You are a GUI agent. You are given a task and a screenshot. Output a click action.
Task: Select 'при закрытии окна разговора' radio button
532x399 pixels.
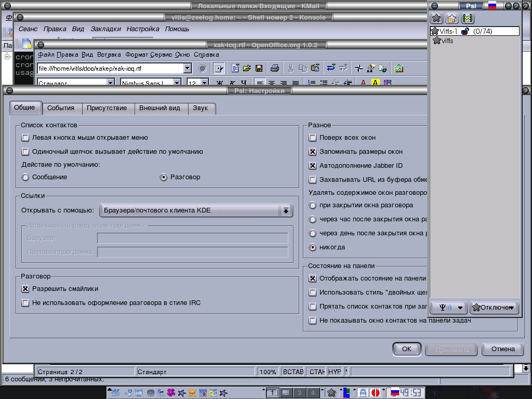coord(313,205)
